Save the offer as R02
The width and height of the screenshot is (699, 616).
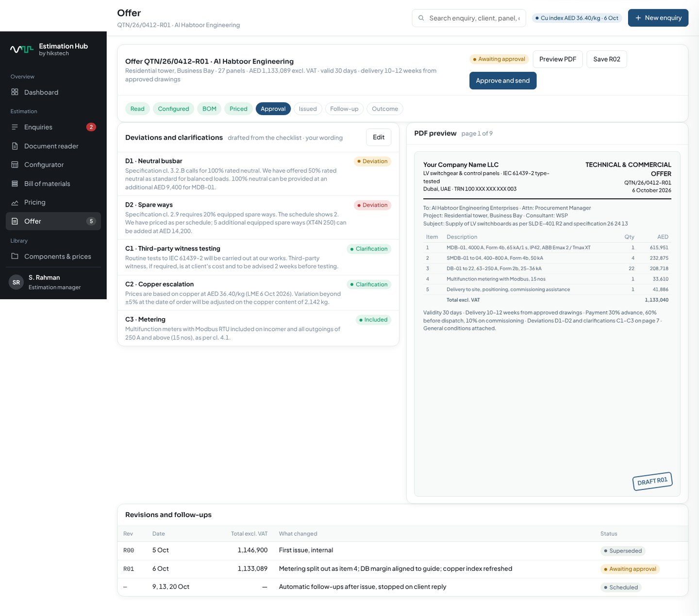607,59
